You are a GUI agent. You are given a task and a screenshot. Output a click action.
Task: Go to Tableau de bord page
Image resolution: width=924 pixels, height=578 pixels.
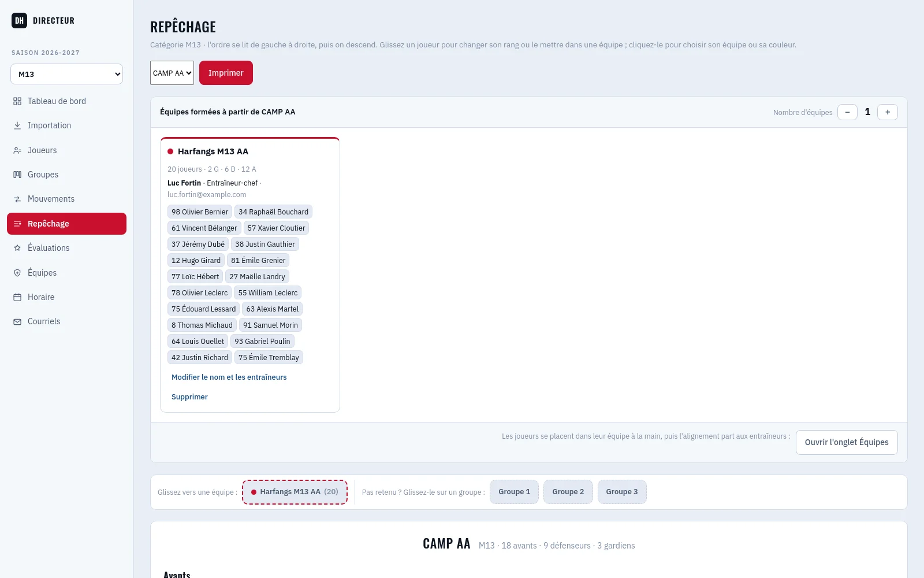[67, 101]
